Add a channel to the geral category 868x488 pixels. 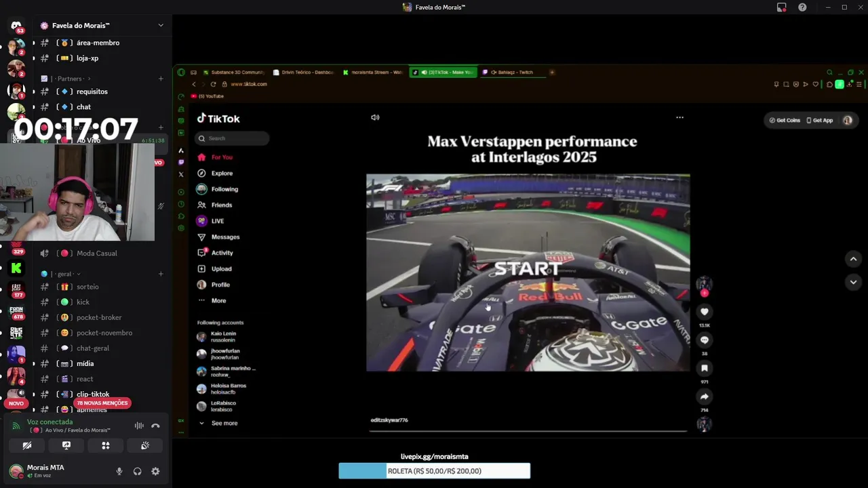[x=161, y=274]
